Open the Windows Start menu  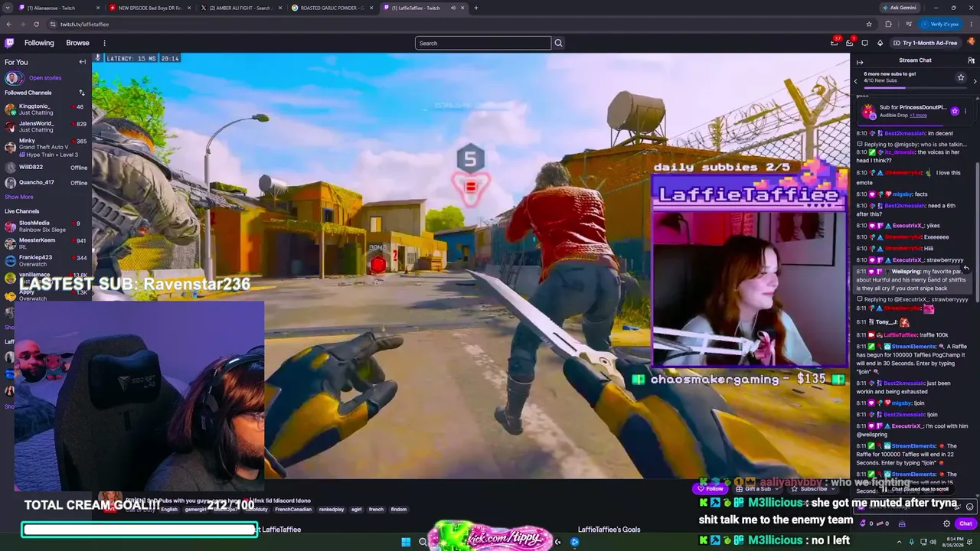pos(406,542)
